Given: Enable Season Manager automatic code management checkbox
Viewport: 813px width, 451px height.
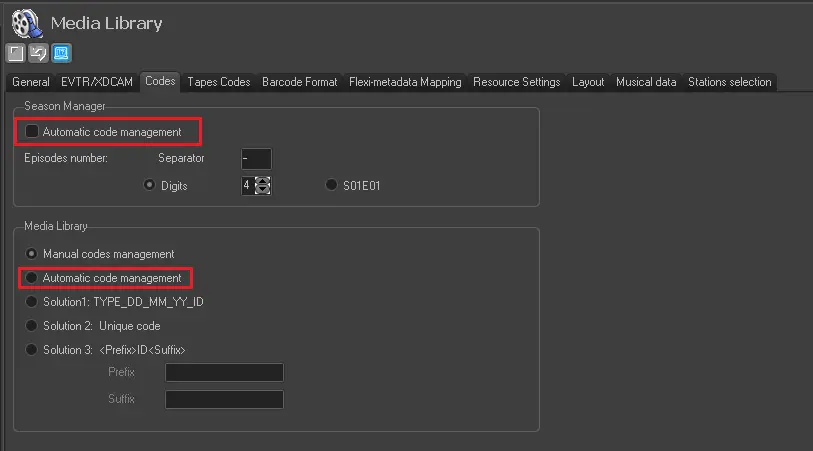Looking at the screenshot, I should pos(33,131).
